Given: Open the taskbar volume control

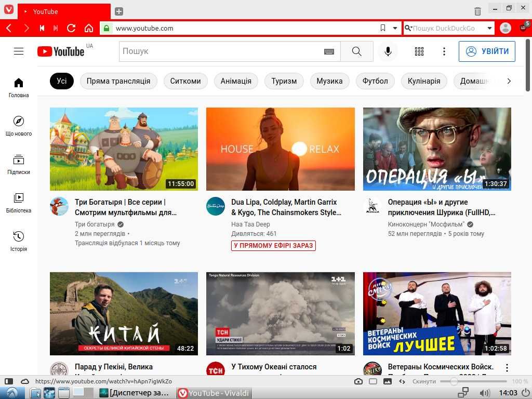Looking at the screenshot, I should (x=485, y=393).
